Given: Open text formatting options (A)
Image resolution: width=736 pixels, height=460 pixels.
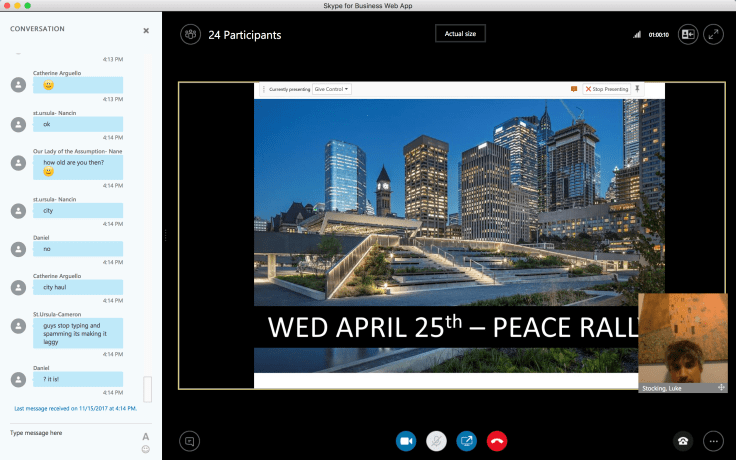Looking at the screenshot, I should point(146,437).
